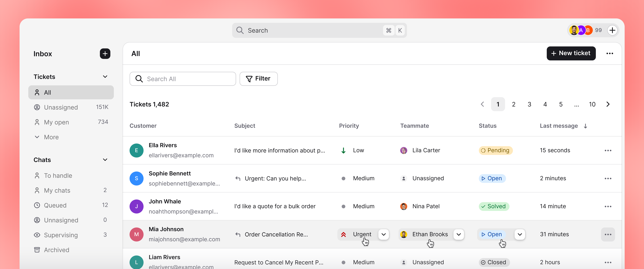Click the plus icon beside team avatars
Image resolution: width=644 pixels, height=269 pixels.
coord(612,30)
